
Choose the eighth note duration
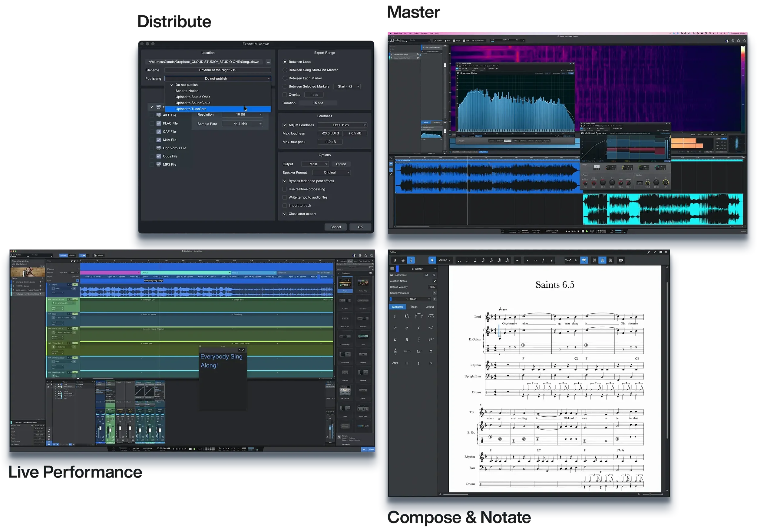(x=483, y=261)
